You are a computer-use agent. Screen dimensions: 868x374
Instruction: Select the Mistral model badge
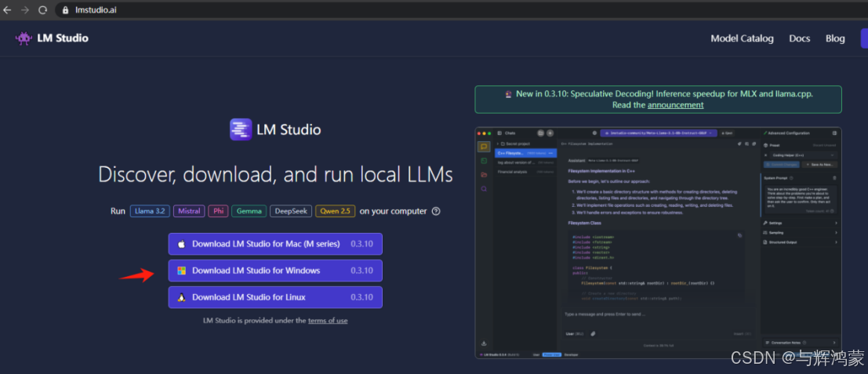189,211
